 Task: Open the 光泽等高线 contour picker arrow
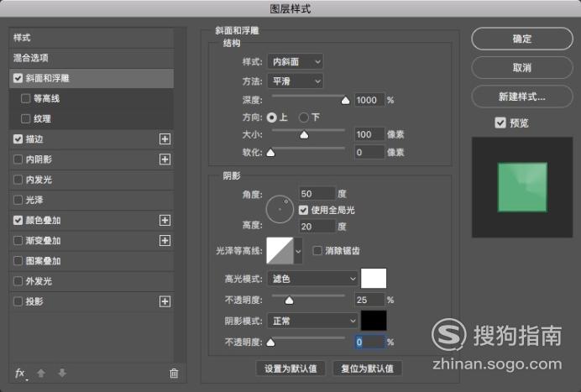click(x=298, y=251)
